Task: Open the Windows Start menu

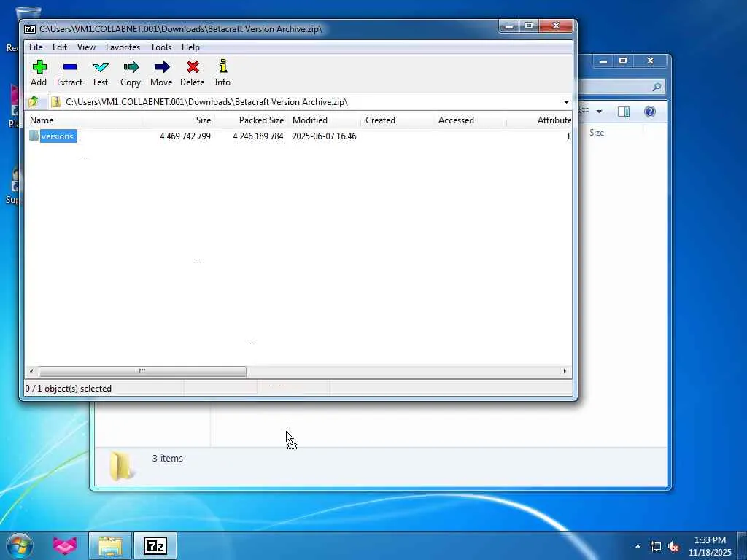Action: [20, 545]
